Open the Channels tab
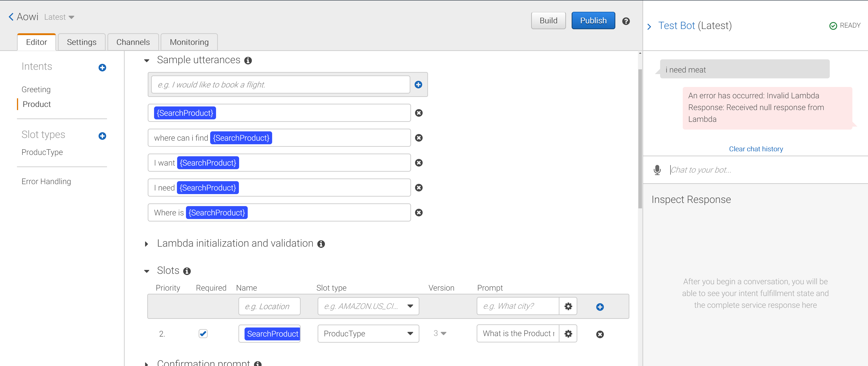 tap(133, 42)
